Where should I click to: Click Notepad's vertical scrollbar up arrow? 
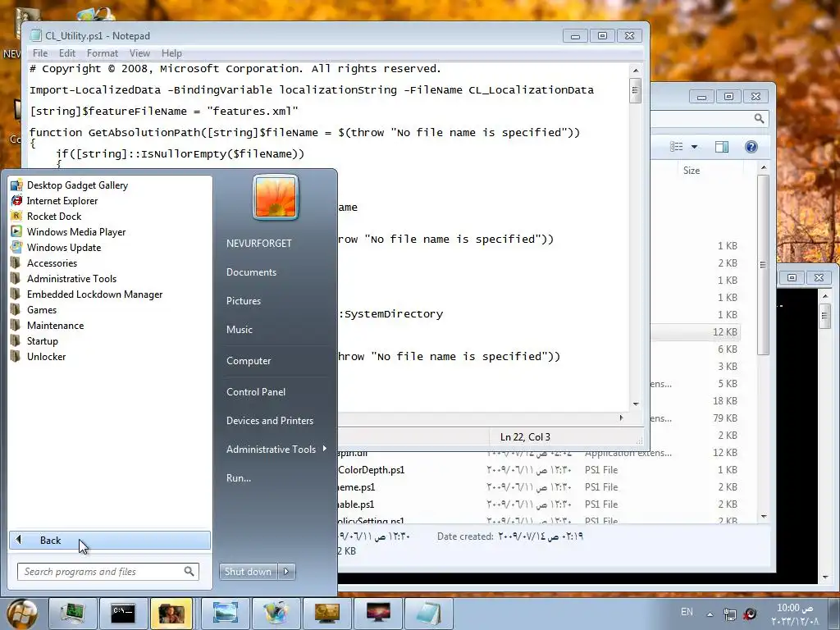(636, 71)
